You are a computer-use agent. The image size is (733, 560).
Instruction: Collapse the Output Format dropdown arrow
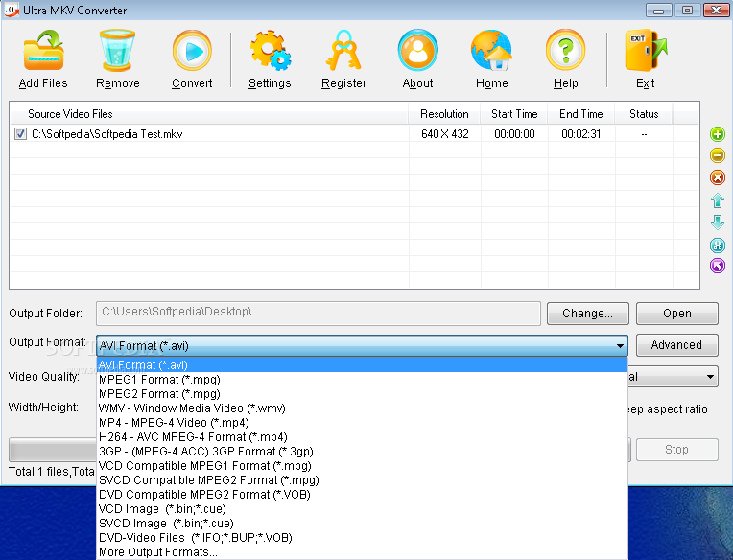click(x=620, y=345)
